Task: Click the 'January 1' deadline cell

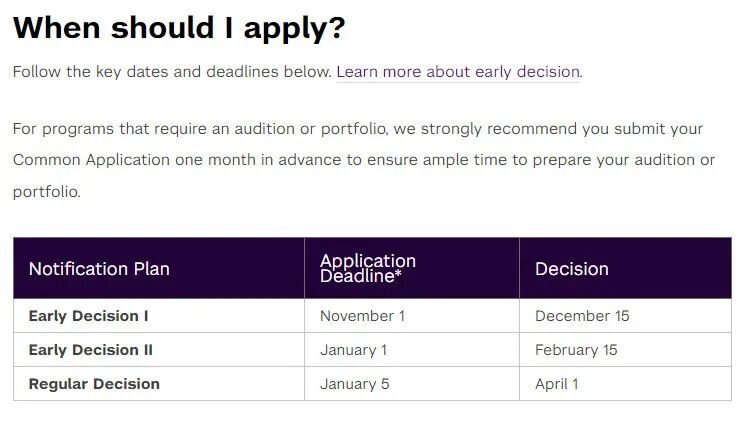Action: (353, 350)
